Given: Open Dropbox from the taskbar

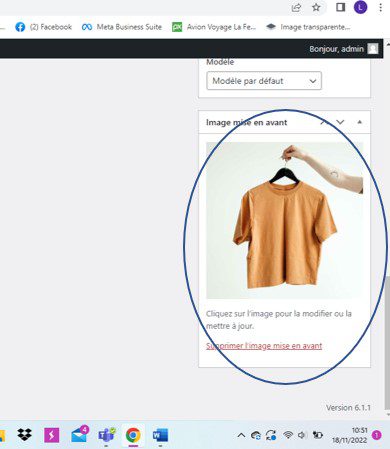Looking at the screenshot, I should (24, 435).
